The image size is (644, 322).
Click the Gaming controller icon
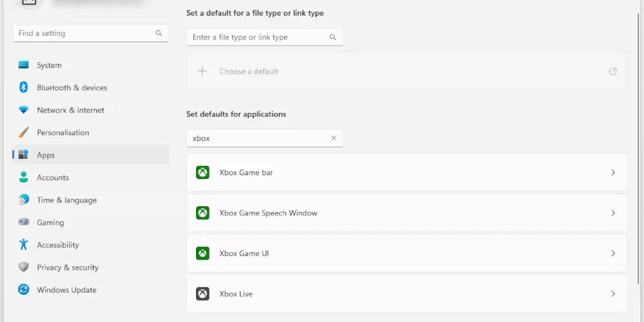click(x=24, y=223)
